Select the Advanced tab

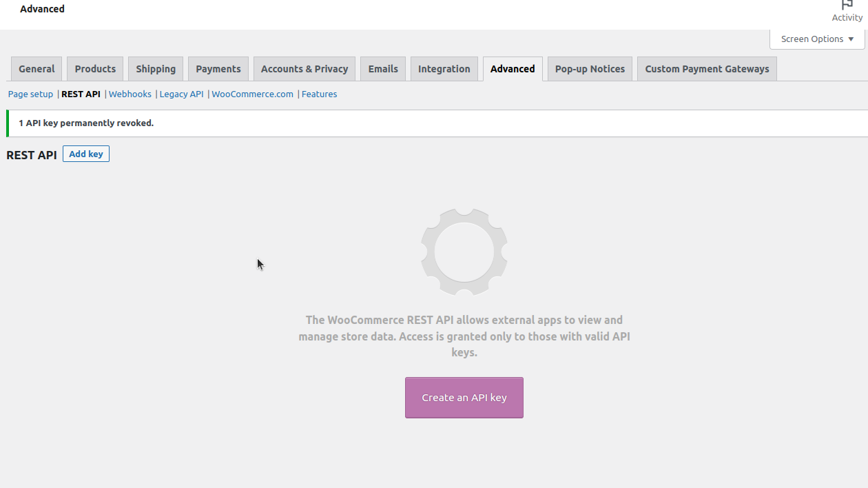(x=513, y=69)
